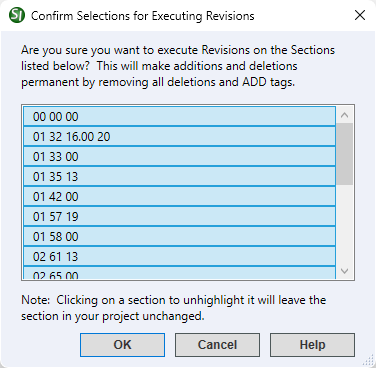The height and width of the screenshot is (368, 376).
Task: Click the empty scrollbar track below thumb
Action: pos(345,224)
